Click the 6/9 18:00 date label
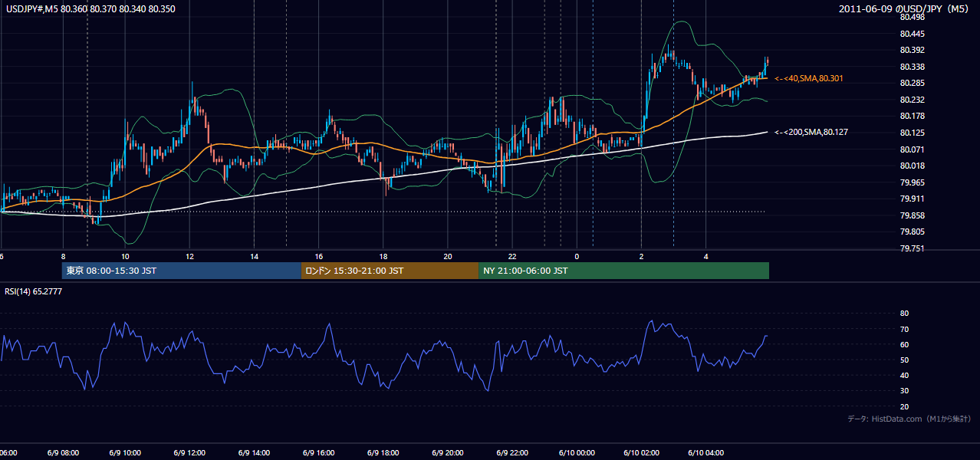 click(385, 453)
